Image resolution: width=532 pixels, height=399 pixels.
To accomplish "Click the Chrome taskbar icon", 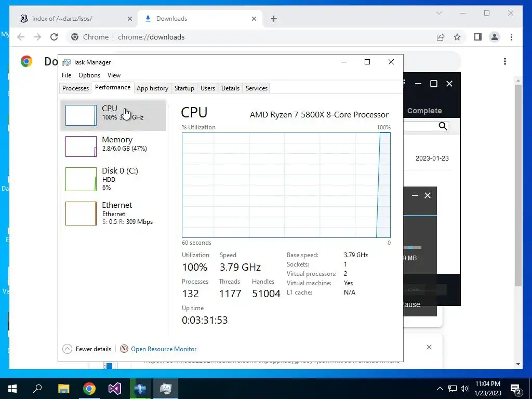I will (89, 389).
